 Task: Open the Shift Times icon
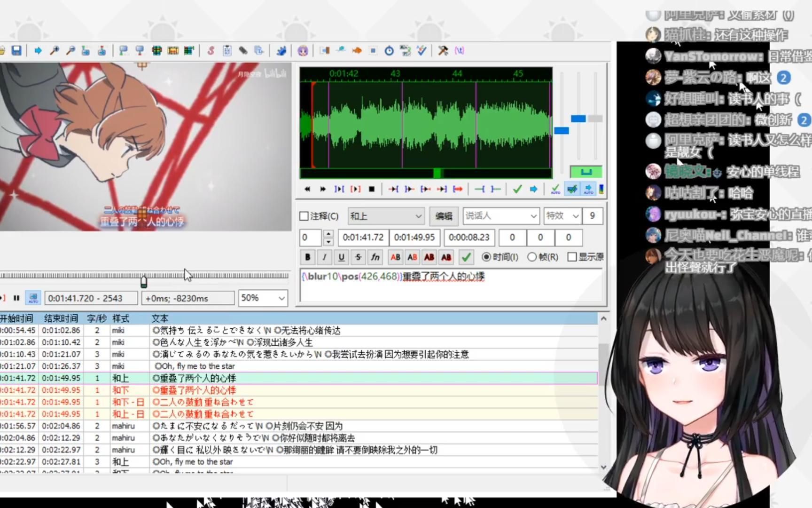[x=325, y=50]
